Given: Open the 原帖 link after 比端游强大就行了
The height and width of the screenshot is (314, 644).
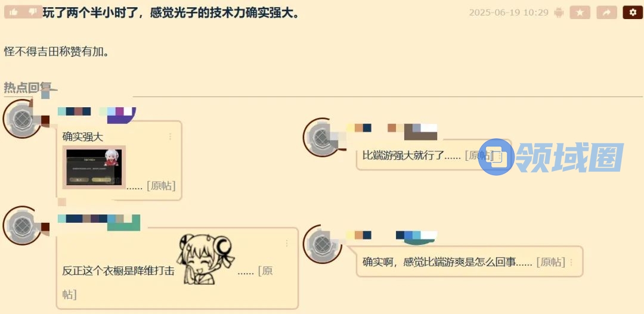Looking at the screenshot, I should pyautogui.click(x=478, y=155).
